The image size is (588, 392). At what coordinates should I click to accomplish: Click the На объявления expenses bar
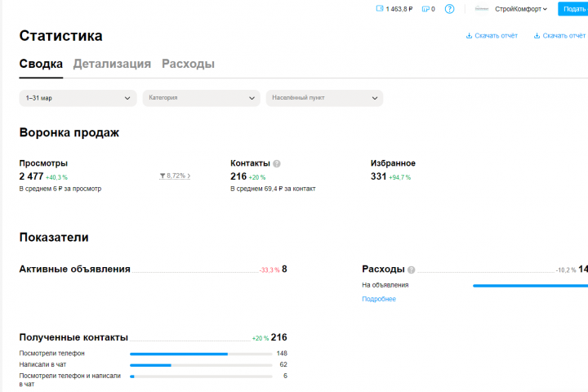[x=530, y=286]
